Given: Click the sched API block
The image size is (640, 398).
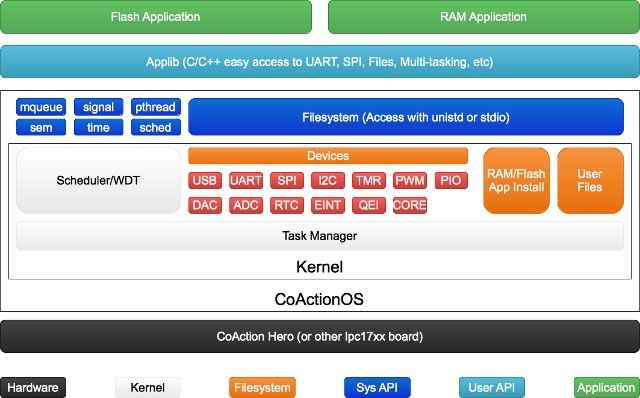Looking at the screenshot, I should pyautogui.click(x=156, y=127).
